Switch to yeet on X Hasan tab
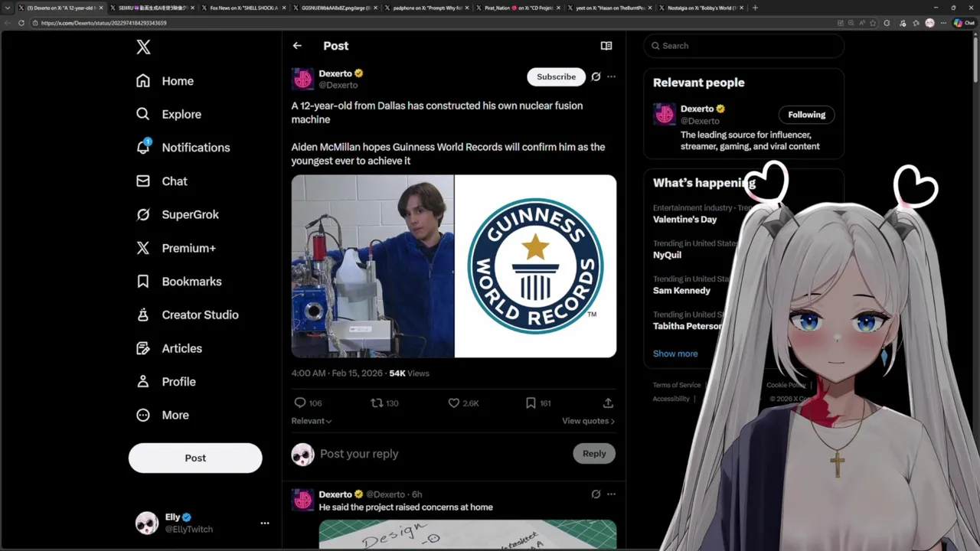 point(610,8)
